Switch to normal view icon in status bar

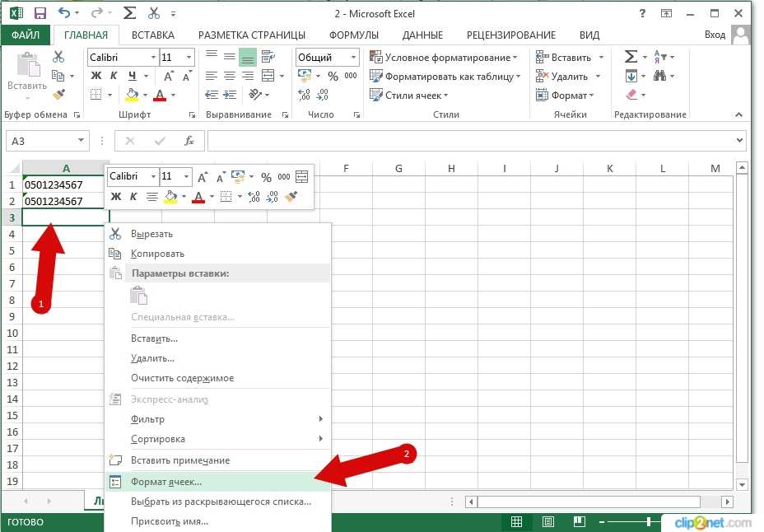516,522
